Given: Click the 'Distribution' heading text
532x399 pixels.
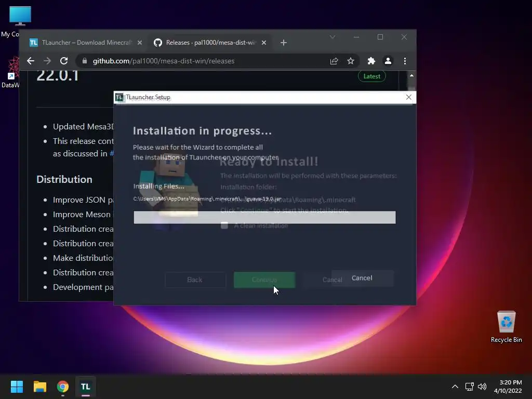Looking at the screenshot, I should tap(64, 179).
